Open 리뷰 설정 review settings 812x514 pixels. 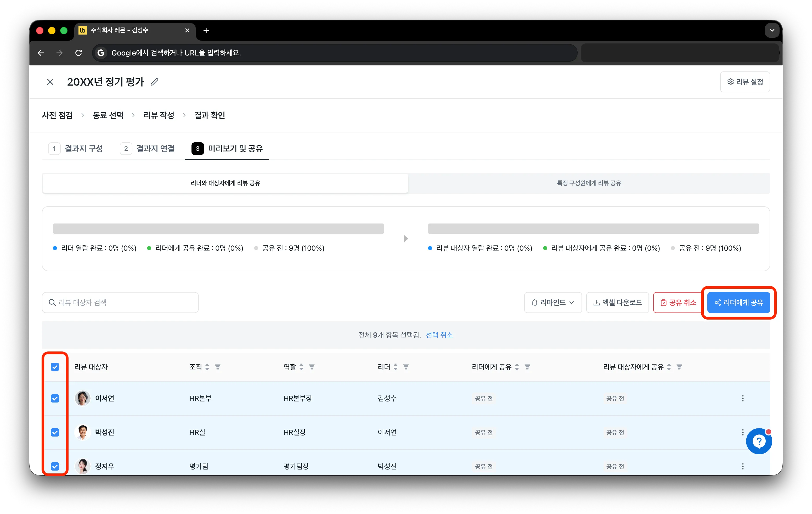(745, 82)
